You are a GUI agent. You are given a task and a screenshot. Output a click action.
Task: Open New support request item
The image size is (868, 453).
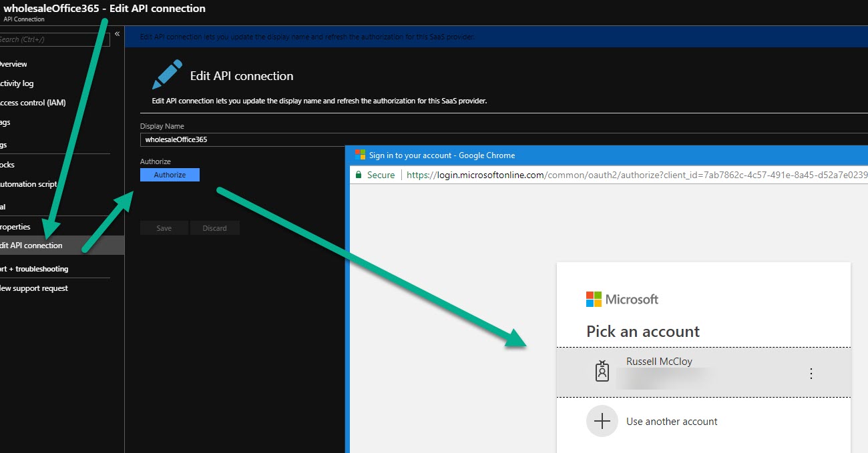point(34,288)
